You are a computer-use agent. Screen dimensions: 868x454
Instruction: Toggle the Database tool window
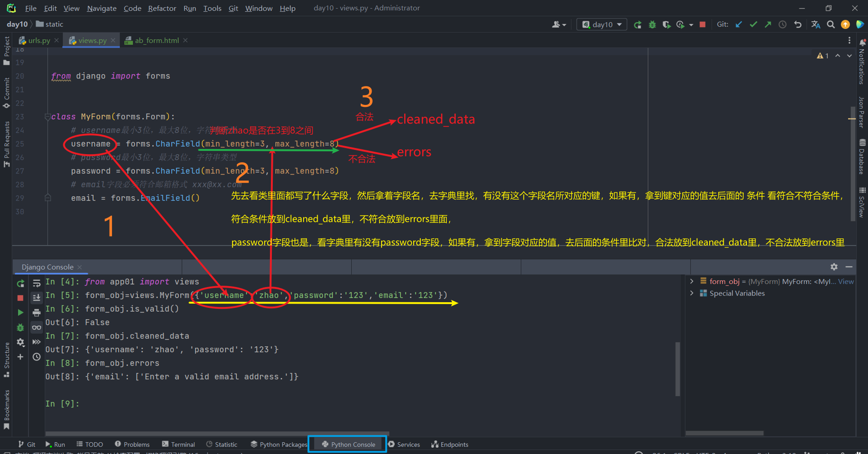tap(862, 157)
